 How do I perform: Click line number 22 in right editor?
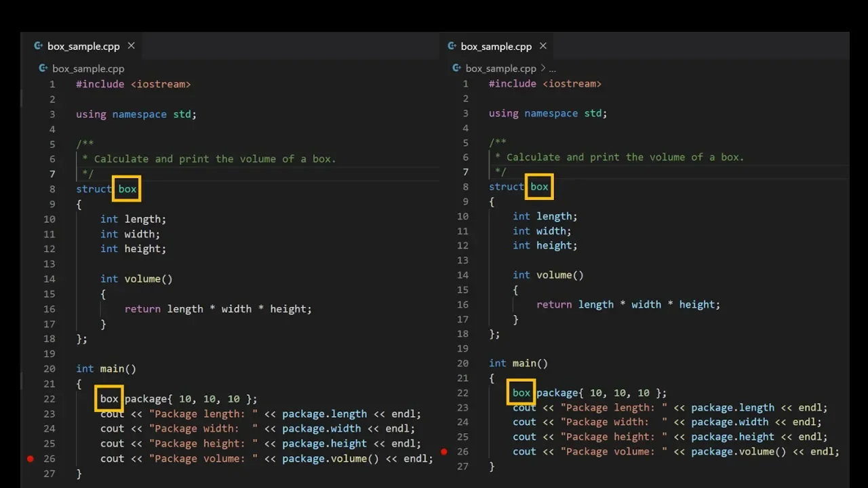pyautogui.click(x=462, y=392)
